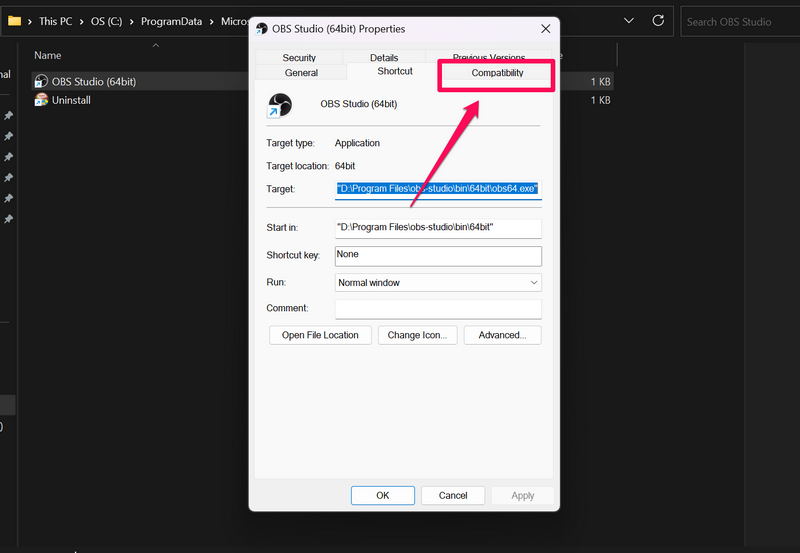Screen dimensions: 800x553
Task: Click the Open File Location button
Action: click(x=320, y=335)
